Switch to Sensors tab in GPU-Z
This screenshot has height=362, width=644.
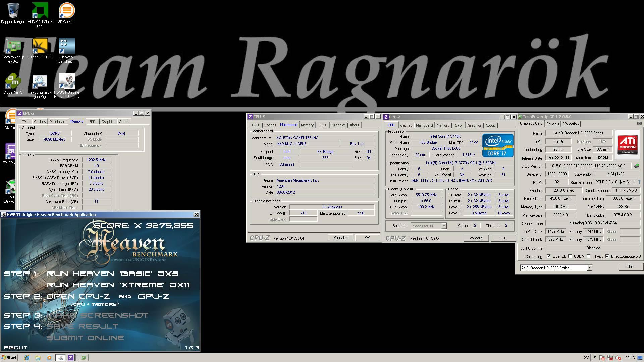tap(553, 124)
